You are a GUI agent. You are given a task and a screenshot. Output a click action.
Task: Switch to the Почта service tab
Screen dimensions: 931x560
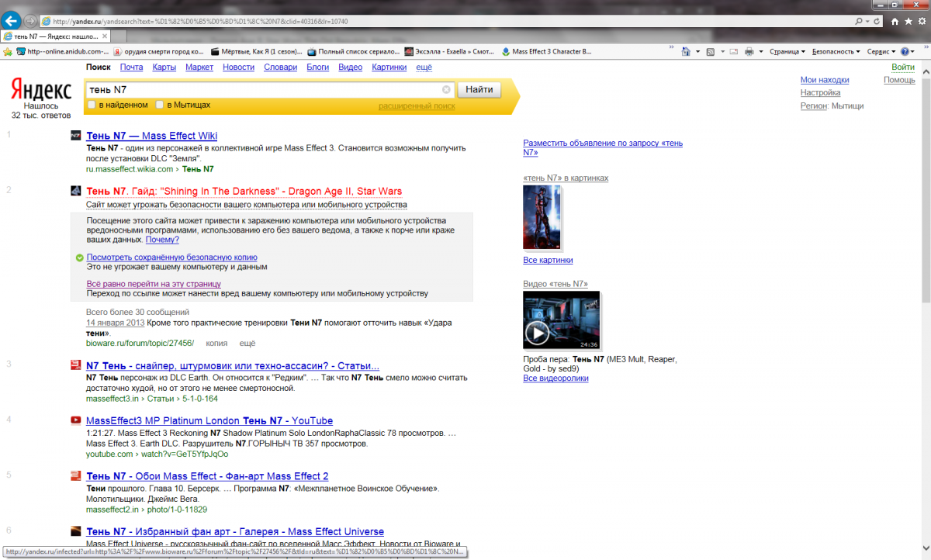[x=131, y=67]
